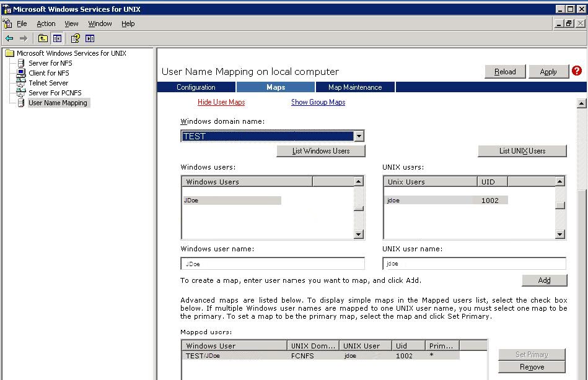Click the red Help icon beside Apply
This screenshot has height=380, width=588.
577,71
